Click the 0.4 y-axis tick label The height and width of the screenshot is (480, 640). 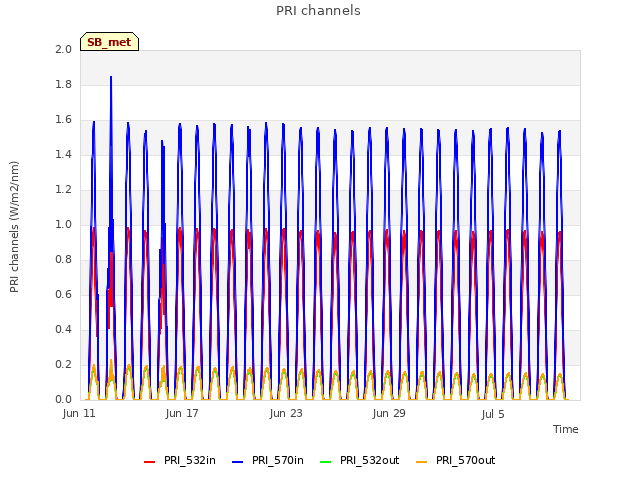[63, 329]
